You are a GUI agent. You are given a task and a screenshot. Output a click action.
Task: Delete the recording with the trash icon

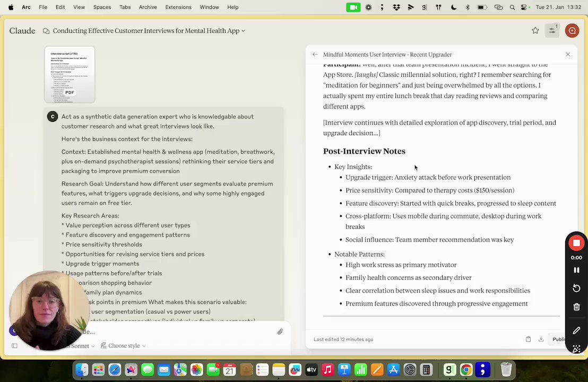(576, 307)
